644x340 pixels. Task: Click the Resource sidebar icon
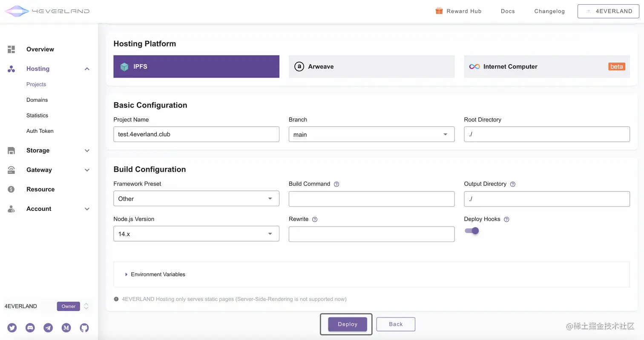click(11, 189)
